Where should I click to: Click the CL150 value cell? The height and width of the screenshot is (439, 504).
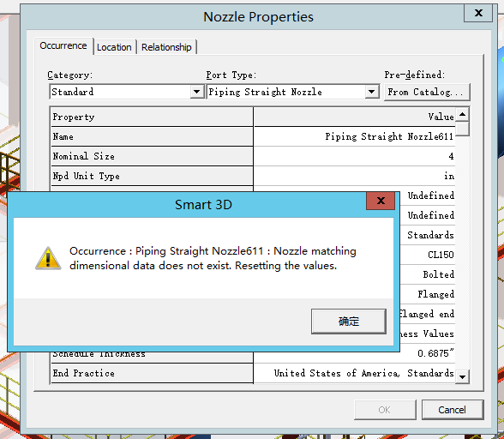coord(427,255)
